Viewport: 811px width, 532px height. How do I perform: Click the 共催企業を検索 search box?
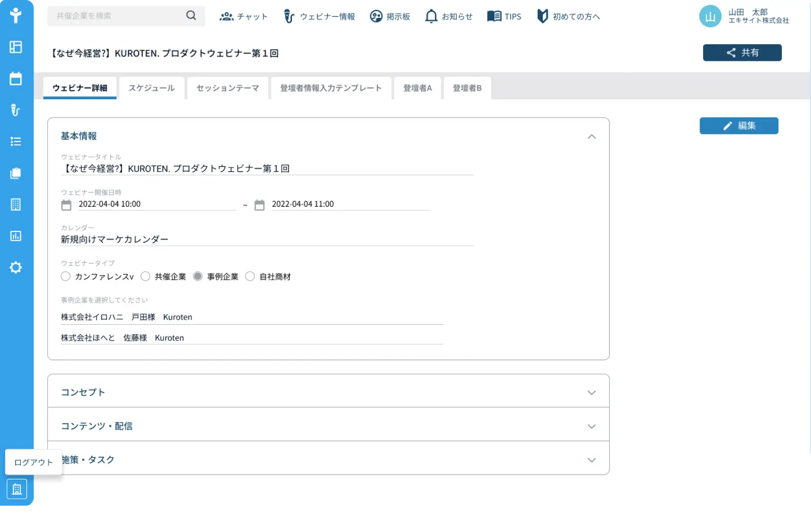pyautogui.click(x=126, y=16)
